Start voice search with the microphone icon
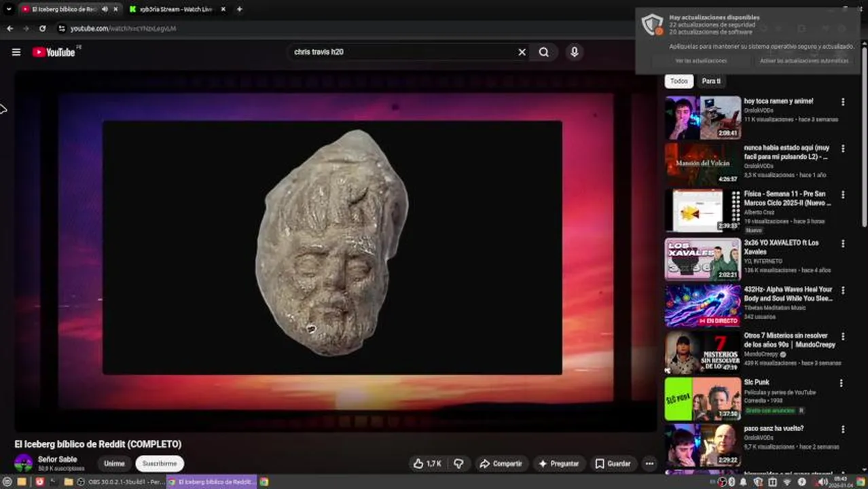 click(575, 52)
